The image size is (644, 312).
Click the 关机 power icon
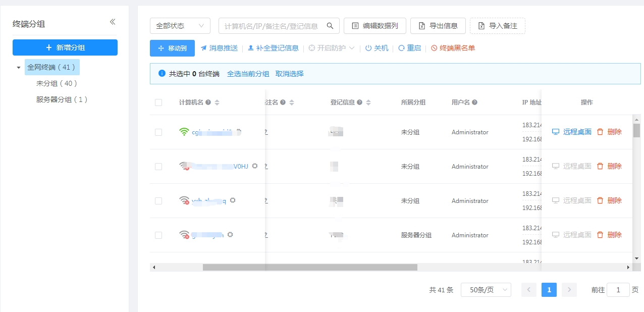(x=368, y=48)
